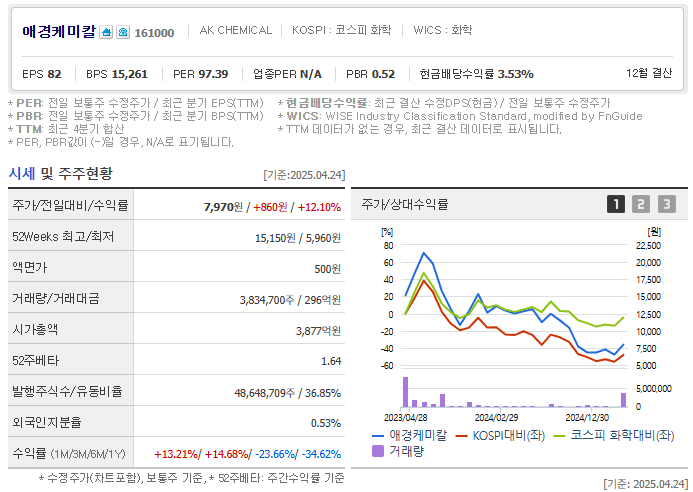This screenshot has height=492, width=693.
Task: Click the AK CHEMICAL label
Action: pyautogui.click(x=236, y=30)
